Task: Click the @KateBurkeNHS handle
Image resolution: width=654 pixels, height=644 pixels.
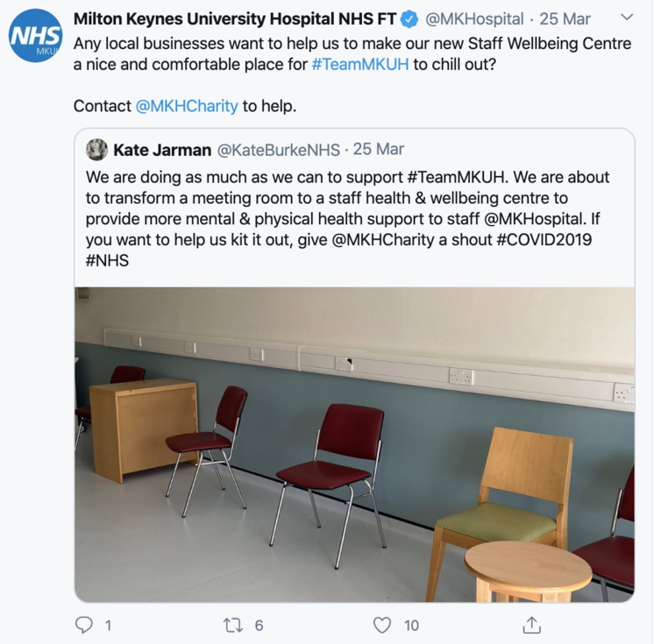Action: pos(279,150)
